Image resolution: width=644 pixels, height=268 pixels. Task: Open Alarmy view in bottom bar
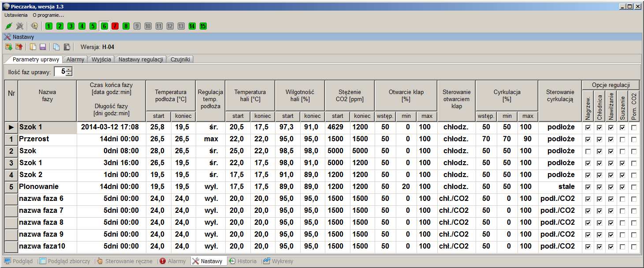173,261
